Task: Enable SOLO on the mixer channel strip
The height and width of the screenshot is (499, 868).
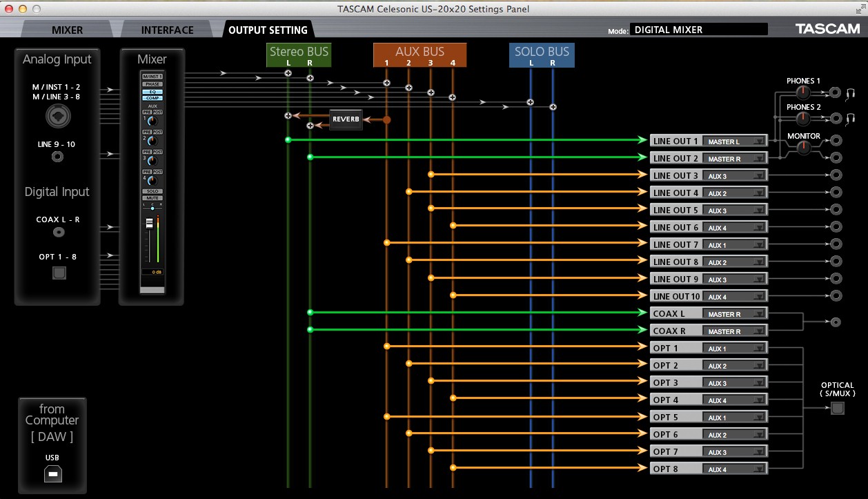Action: (x=152, y=191)
